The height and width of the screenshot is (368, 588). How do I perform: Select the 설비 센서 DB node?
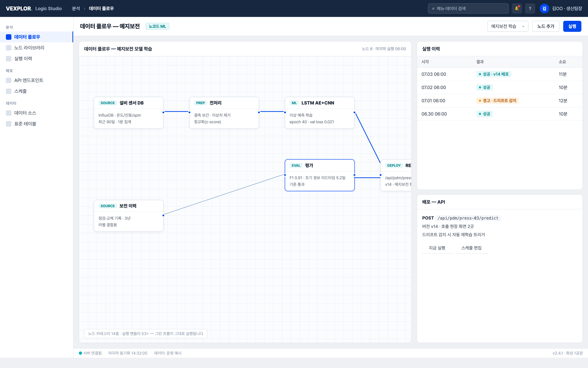pyautogui.click(x=129, y=113)
